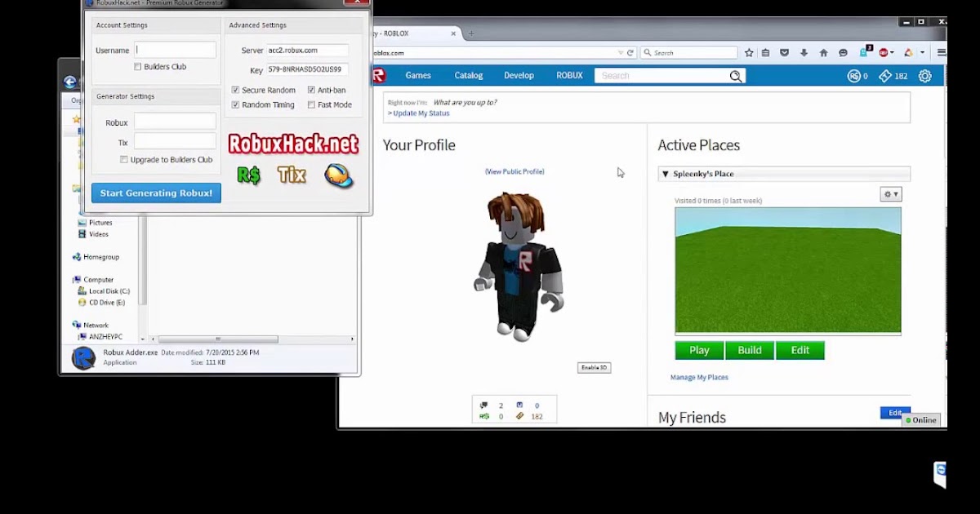Open the browser downloads arrow icon

(x=804, y=52)
